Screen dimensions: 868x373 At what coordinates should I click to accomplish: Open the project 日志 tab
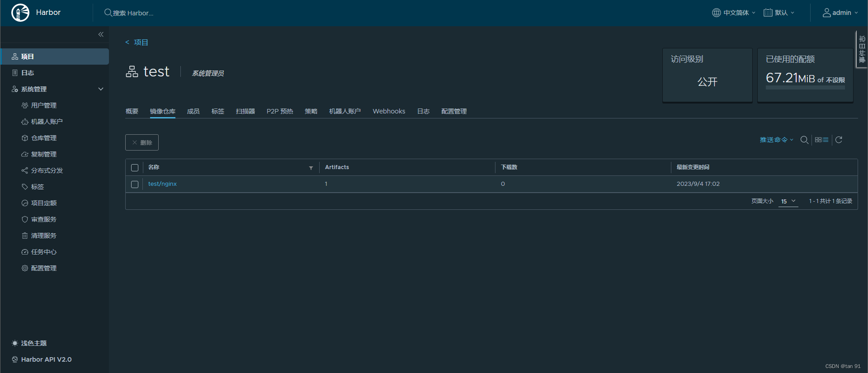point(423,111)
